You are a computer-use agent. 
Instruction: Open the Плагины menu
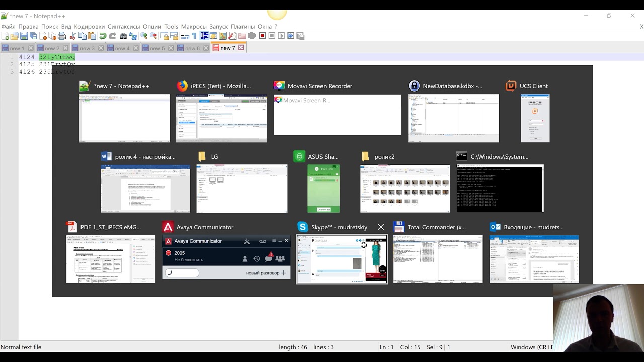coord(243,27)
